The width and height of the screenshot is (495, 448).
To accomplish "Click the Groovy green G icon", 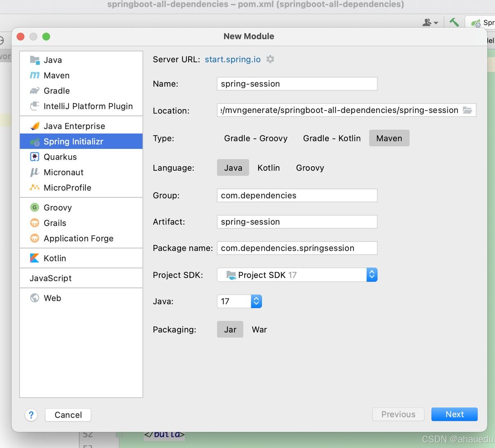I will [x=35, y=207].
